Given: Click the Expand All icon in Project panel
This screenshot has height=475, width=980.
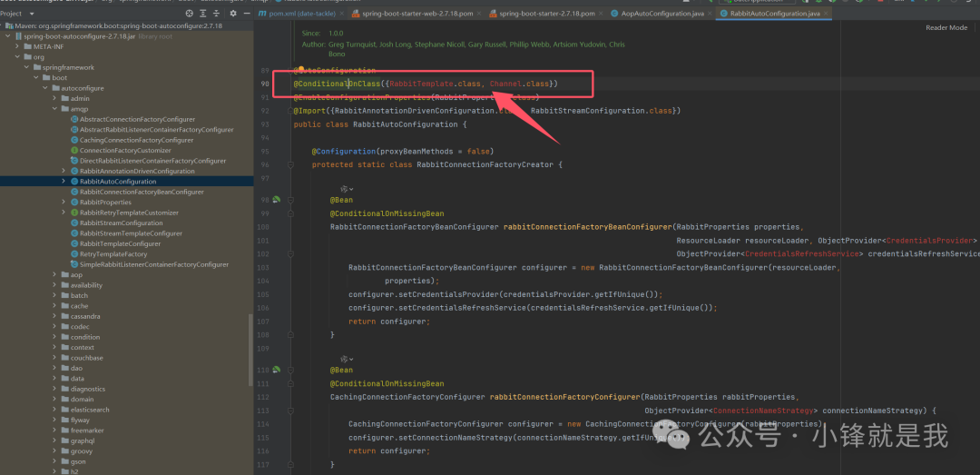Looking at the screenshot, I should pos(203,13).
